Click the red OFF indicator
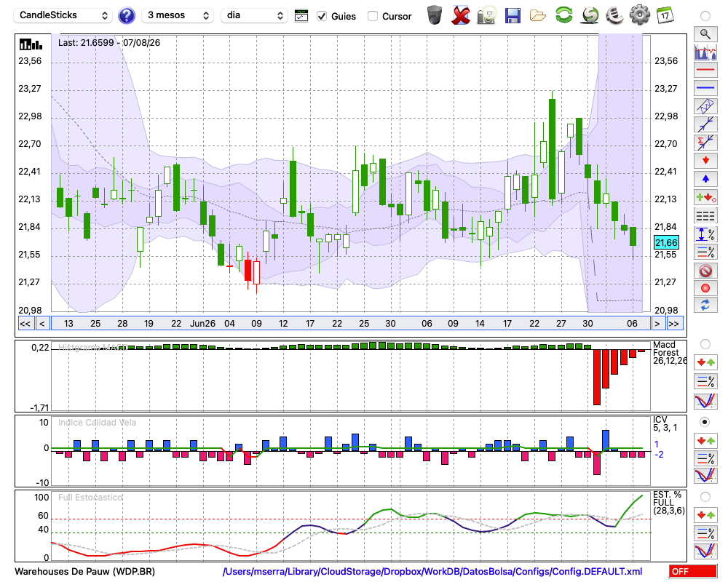This screenshot has height=582, width=728. pos(693,571)
